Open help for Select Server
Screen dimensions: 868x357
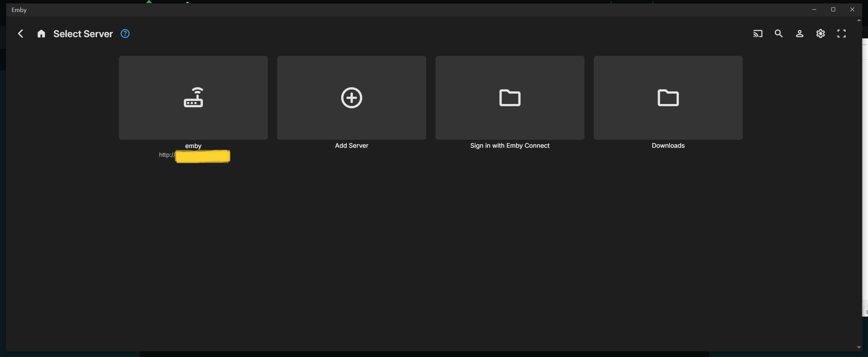(125, 33)
